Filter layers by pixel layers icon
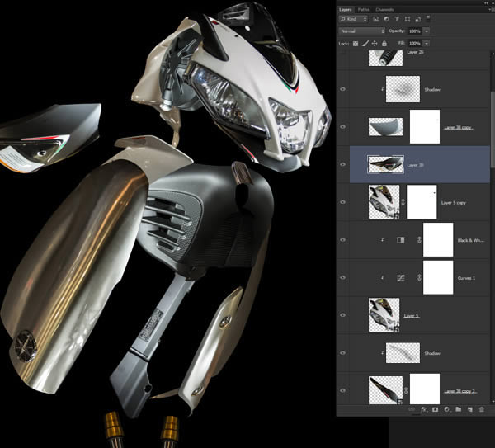Screen dimensions: 495x448 click(376, 19)
